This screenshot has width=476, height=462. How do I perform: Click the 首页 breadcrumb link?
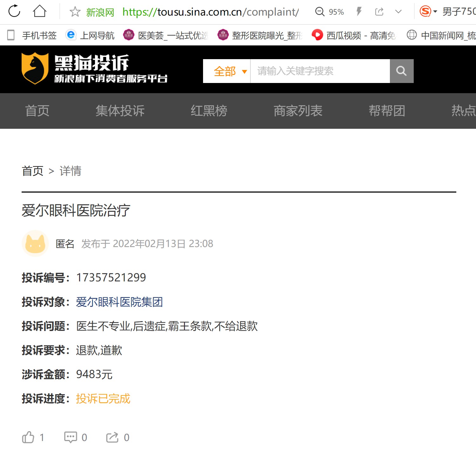(32, 171)
